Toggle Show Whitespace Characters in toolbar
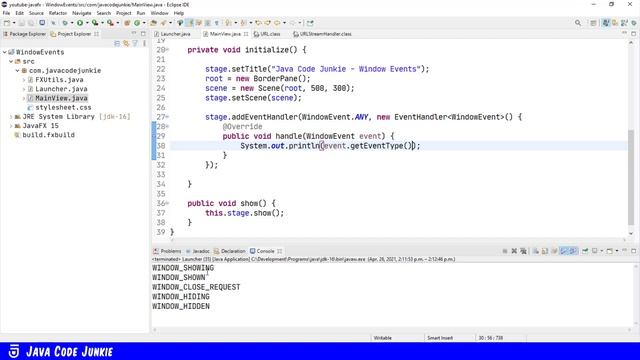The height and width of the screenshot is (360, 640). (x=217, y=23)
